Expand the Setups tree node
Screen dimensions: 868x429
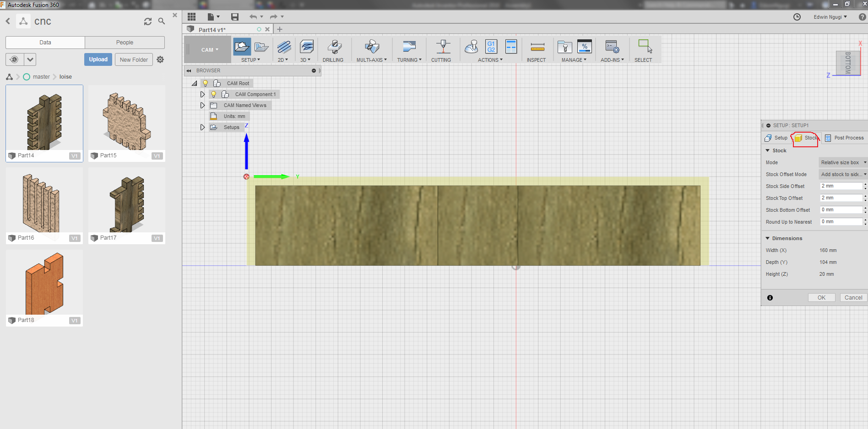tap(202, 127)
